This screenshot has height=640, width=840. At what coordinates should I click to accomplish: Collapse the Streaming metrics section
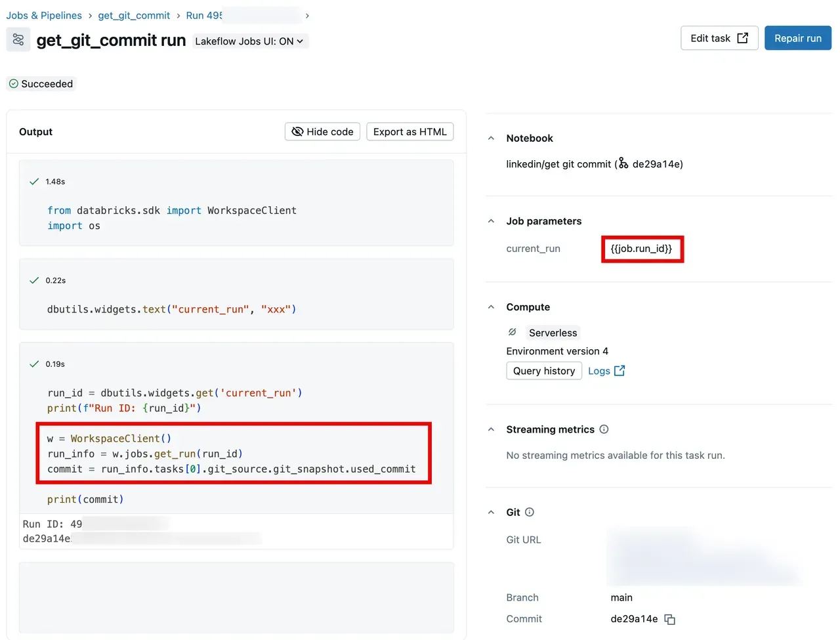click(491, 429)
